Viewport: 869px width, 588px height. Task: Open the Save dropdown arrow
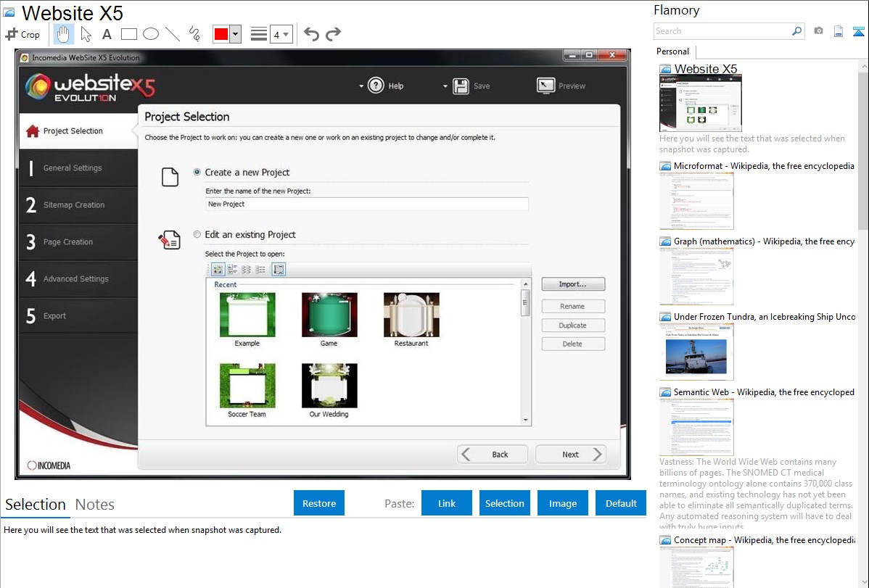(445, 86)
